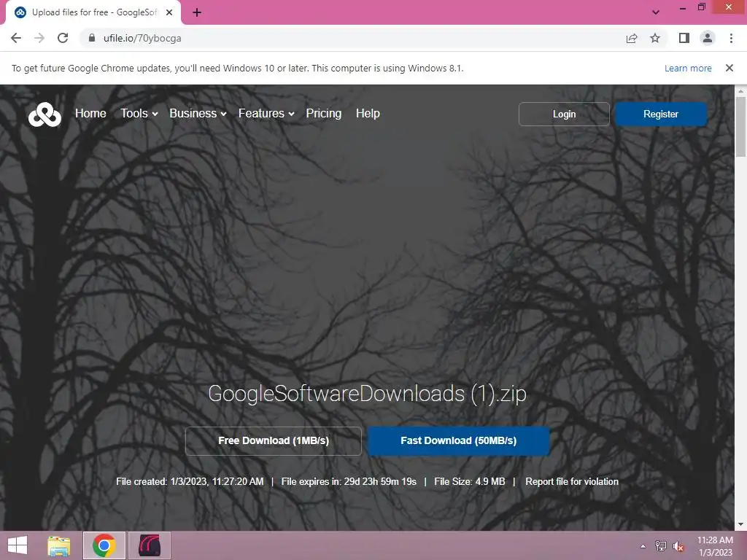Click the network tray icon
The height and width of the screenshot is (560, 747).
[660, 546]
